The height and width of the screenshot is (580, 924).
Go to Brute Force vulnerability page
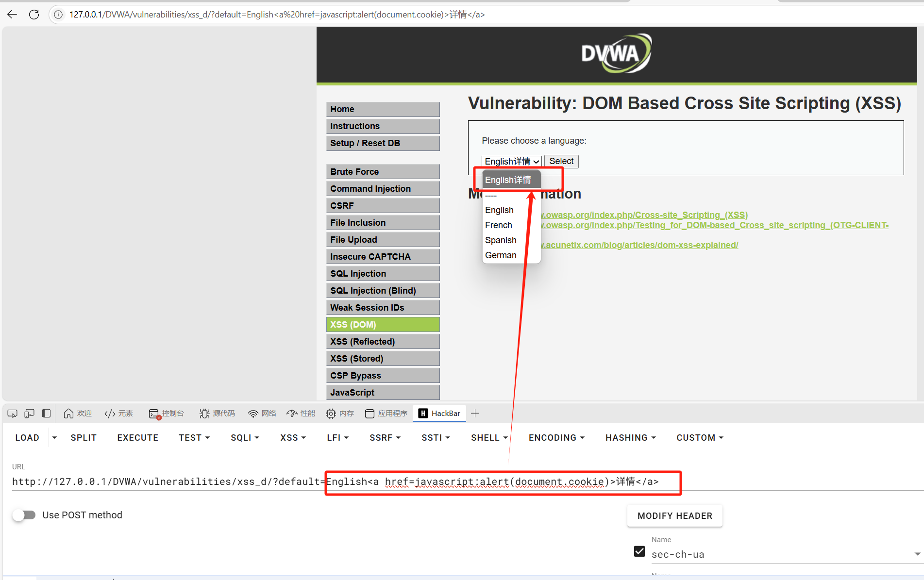(x=383, y=172)
